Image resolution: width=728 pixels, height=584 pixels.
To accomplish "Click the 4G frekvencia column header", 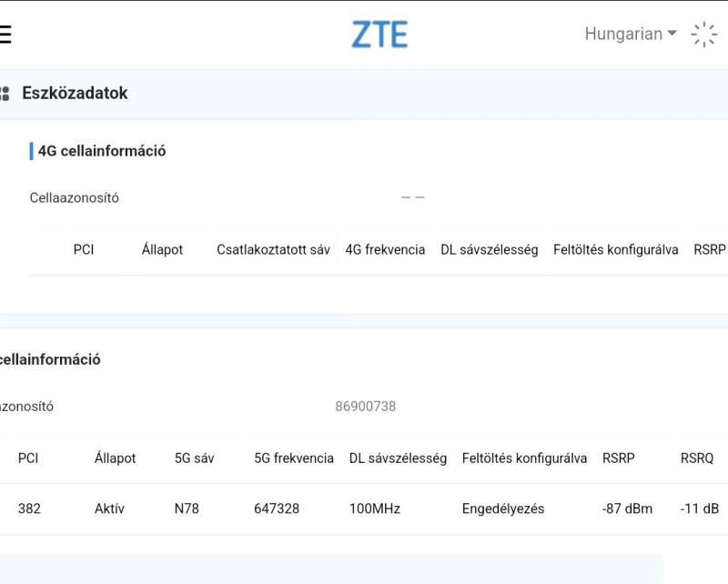I will tap(385, 249).
